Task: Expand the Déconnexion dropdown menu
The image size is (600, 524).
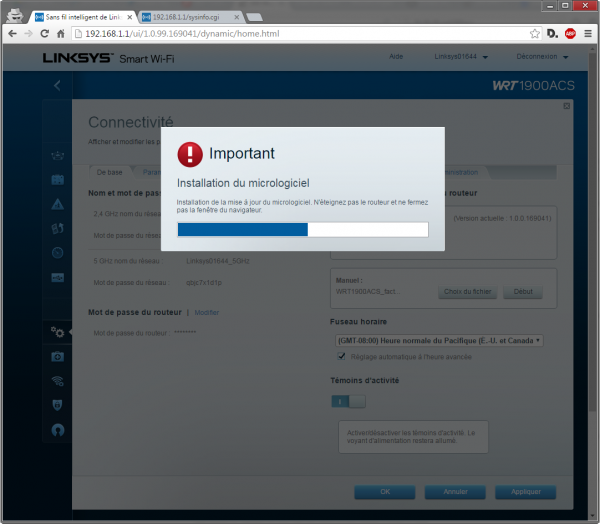Action: click(535, 57)
